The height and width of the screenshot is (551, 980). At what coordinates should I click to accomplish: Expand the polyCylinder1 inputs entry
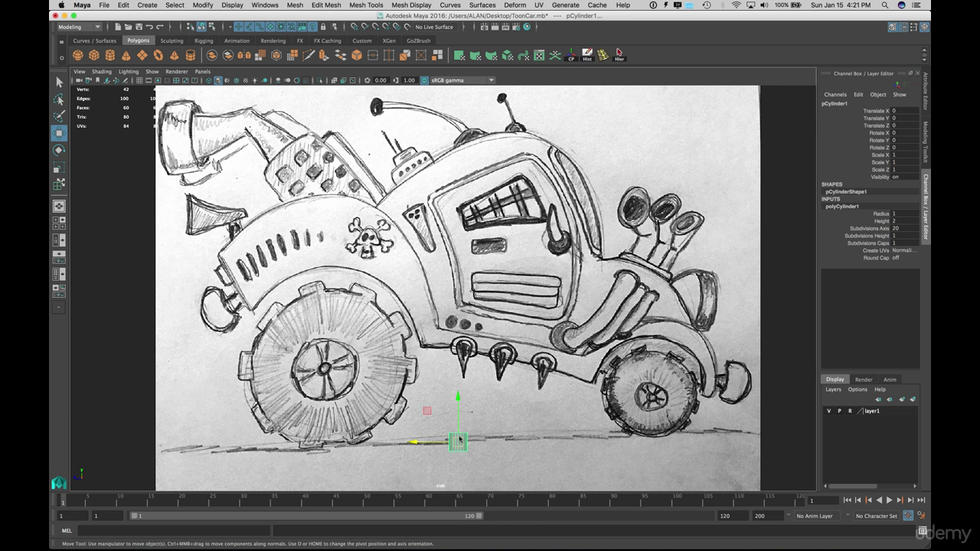pyautogui.click(x=842, y=207)
